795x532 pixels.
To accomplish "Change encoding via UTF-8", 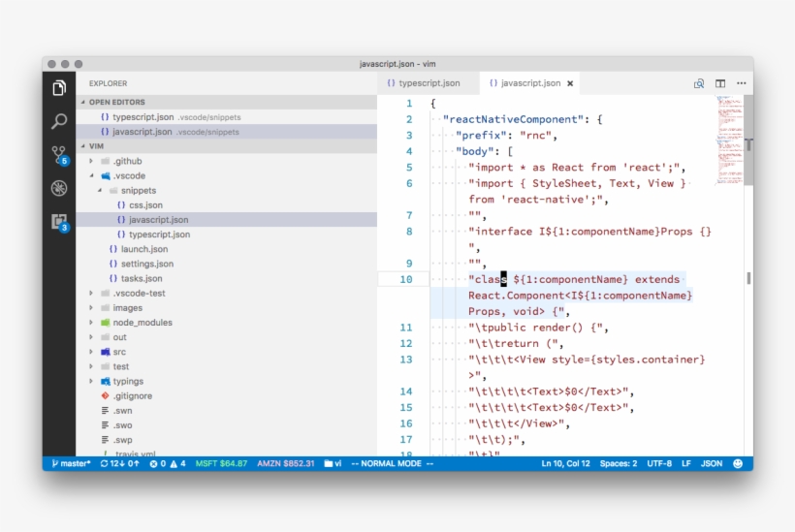I will tap(659, 463).
